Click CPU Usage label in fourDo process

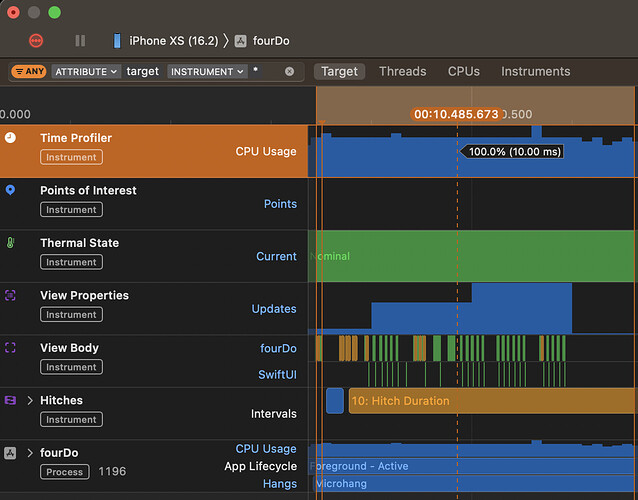266,449
